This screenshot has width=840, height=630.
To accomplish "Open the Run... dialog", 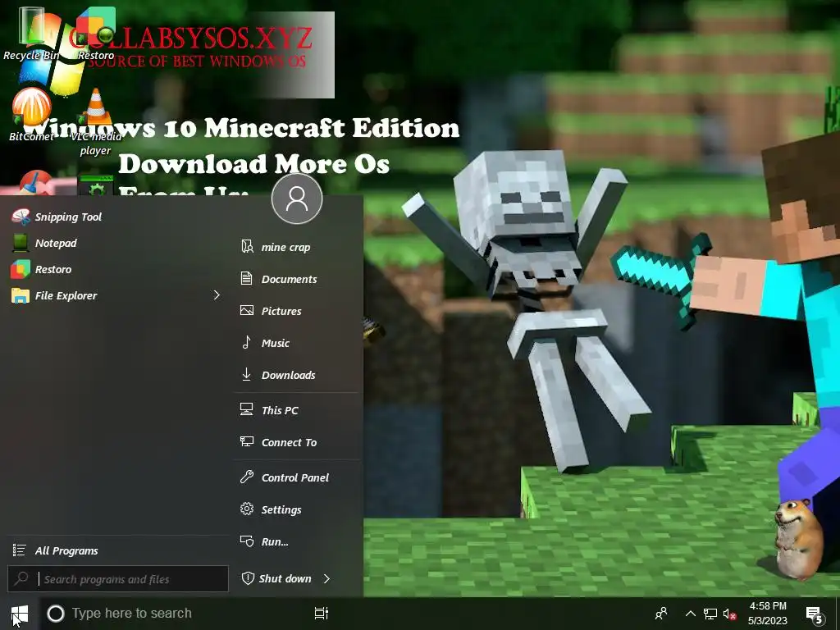I will (x=298, y=541).
